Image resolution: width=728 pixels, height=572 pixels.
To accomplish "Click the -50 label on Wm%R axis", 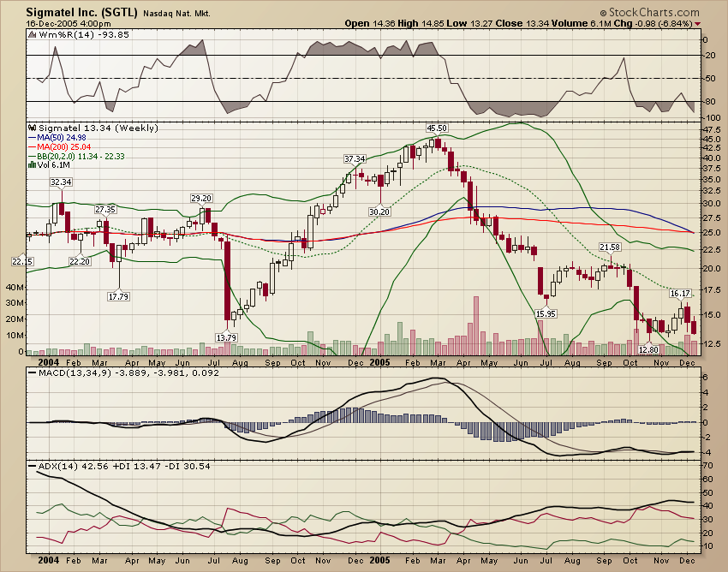I will tap(710, 79).
